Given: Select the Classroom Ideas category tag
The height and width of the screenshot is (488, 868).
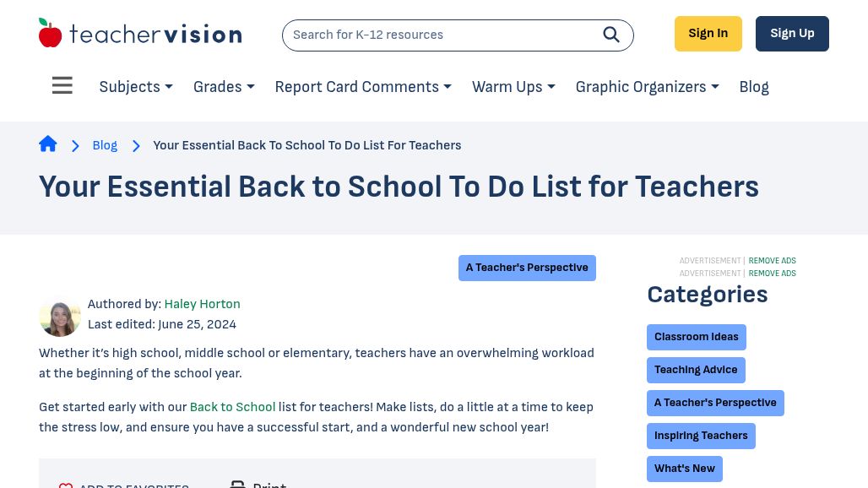Looking at the screenshot, I should [x=696, y=337].
